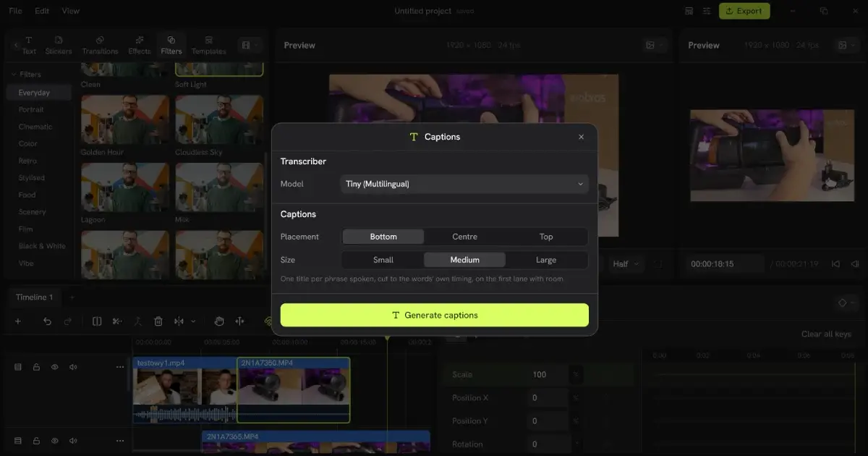Open the Edit menu
The width and height of the screenshot is (868, 456).
(42, 11)
